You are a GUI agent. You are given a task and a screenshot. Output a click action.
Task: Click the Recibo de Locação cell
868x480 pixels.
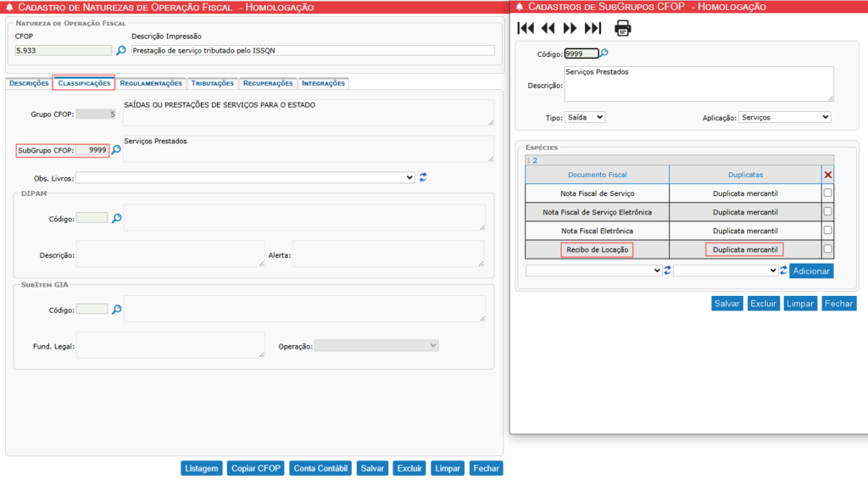(598, 249)
